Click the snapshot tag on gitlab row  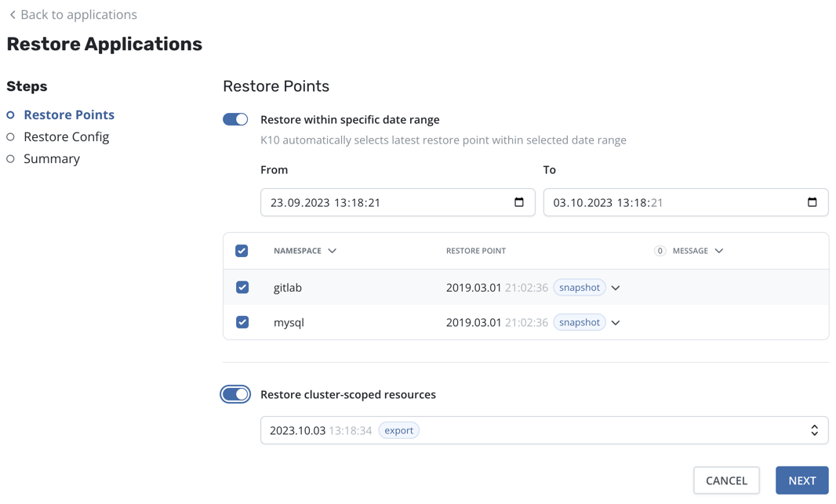click(x=579, y=288)
